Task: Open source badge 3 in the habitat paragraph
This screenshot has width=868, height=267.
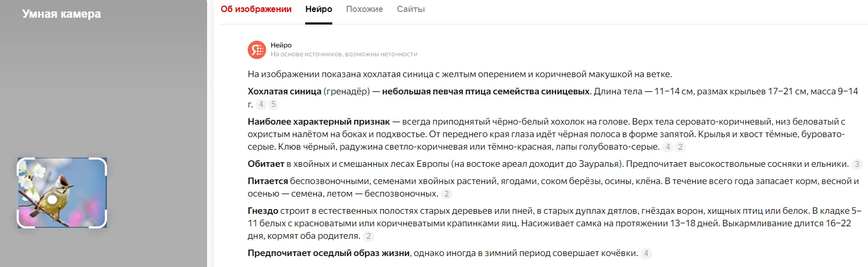Action: (x=857, y=164)
